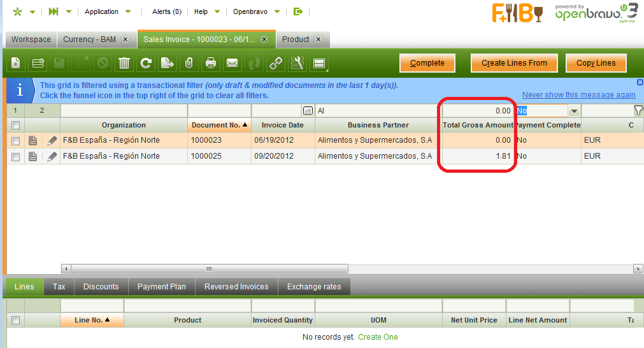Switch to the Payment Plan tab
This screenshot has width=644, height=348.
click(162, 287)
